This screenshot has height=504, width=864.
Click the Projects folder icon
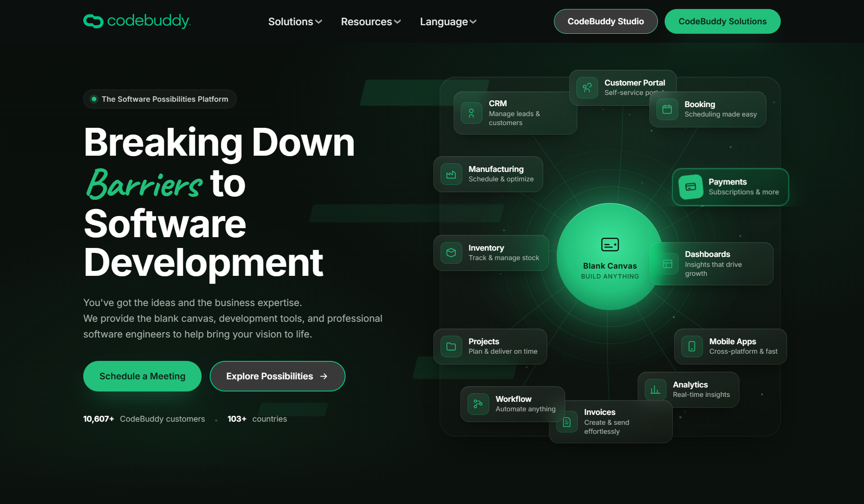[x=451, y=346]
